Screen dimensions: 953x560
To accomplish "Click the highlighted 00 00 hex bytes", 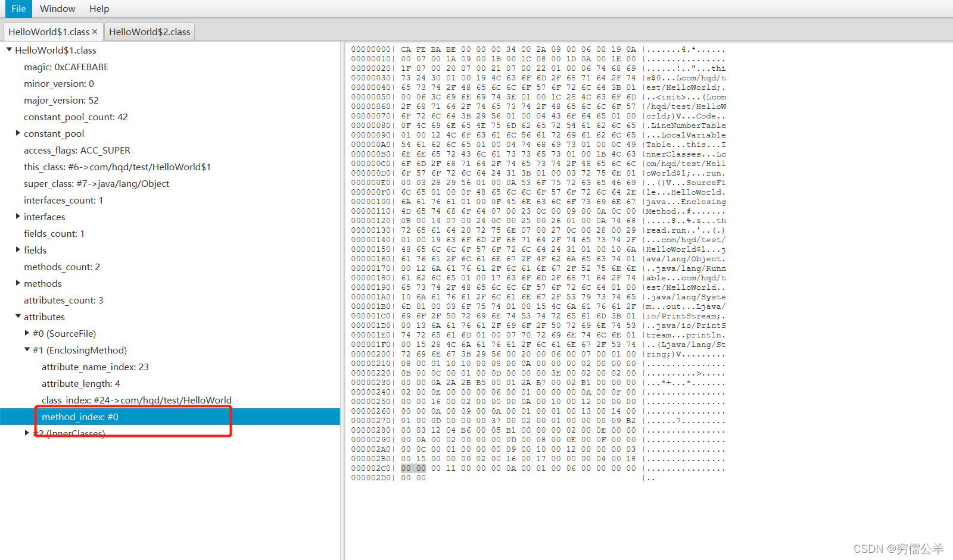I will point(413,468).
